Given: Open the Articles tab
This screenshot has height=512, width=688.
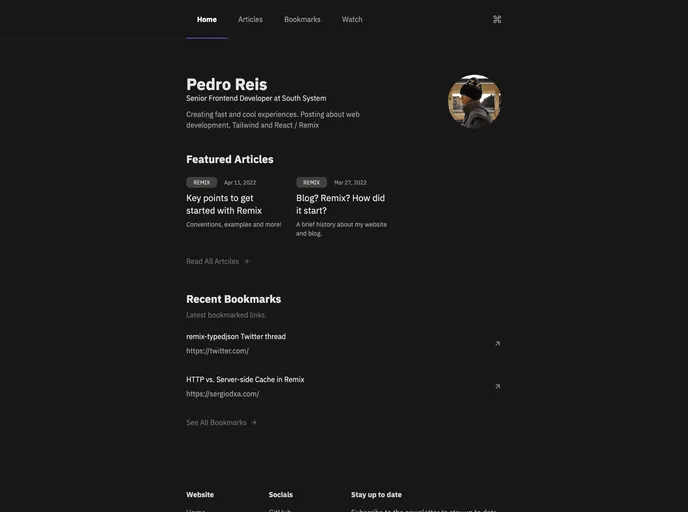Looking at the screenshot, I should point(250,19).
